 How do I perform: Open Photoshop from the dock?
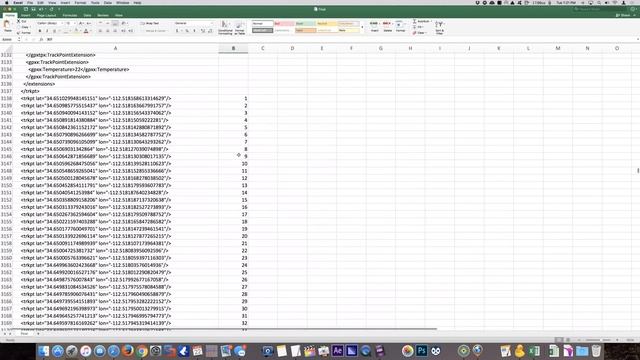click(422, 351)
